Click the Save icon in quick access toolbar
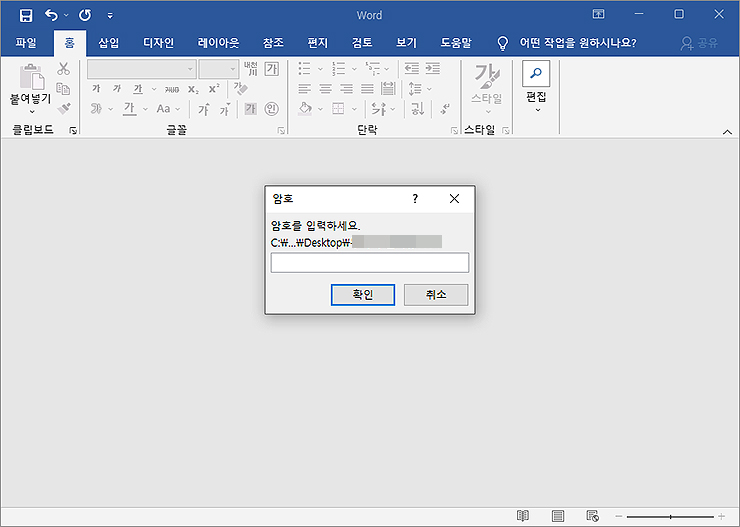Screen dimensions: 740x527 click(x=25, y=15)
